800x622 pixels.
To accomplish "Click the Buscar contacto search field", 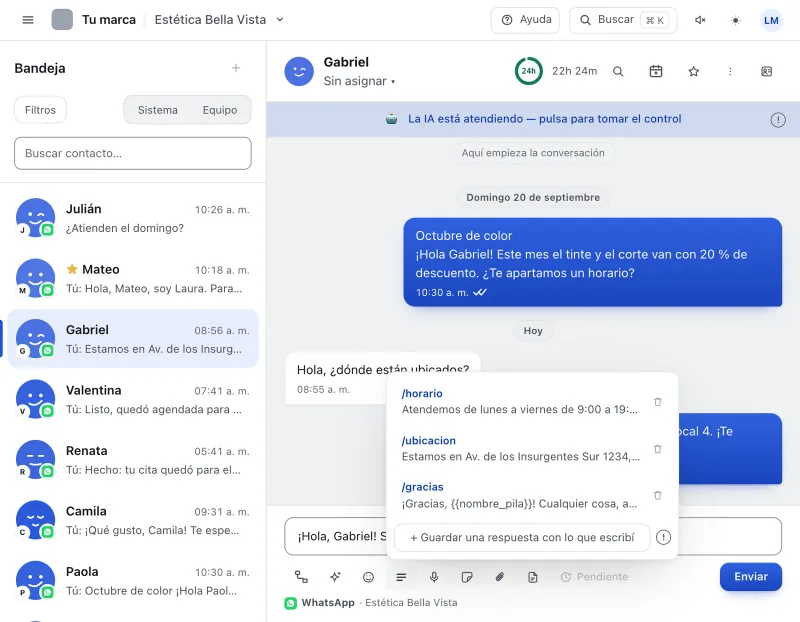I will pos(133,153).
